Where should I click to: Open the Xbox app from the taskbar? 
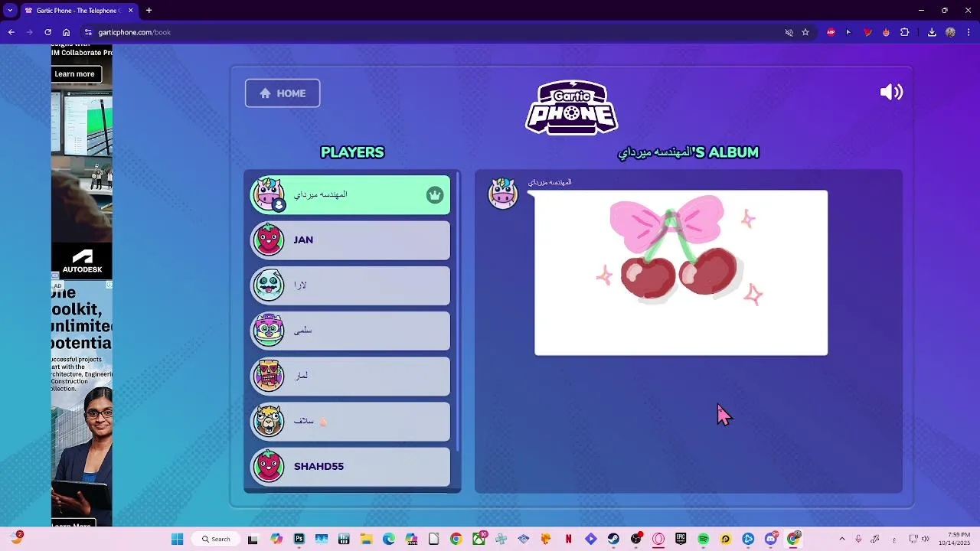[x=479, y=540]
